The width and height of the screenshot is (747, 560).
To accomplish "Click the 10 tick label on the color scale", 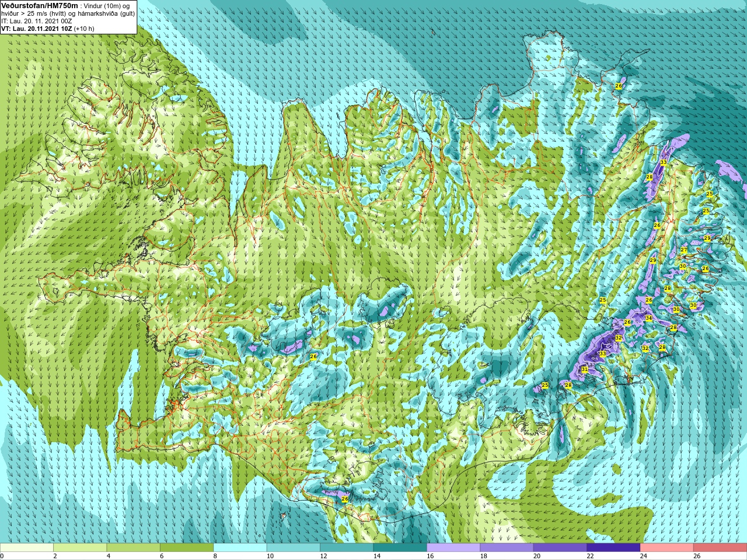I will [x=270, y=556].
